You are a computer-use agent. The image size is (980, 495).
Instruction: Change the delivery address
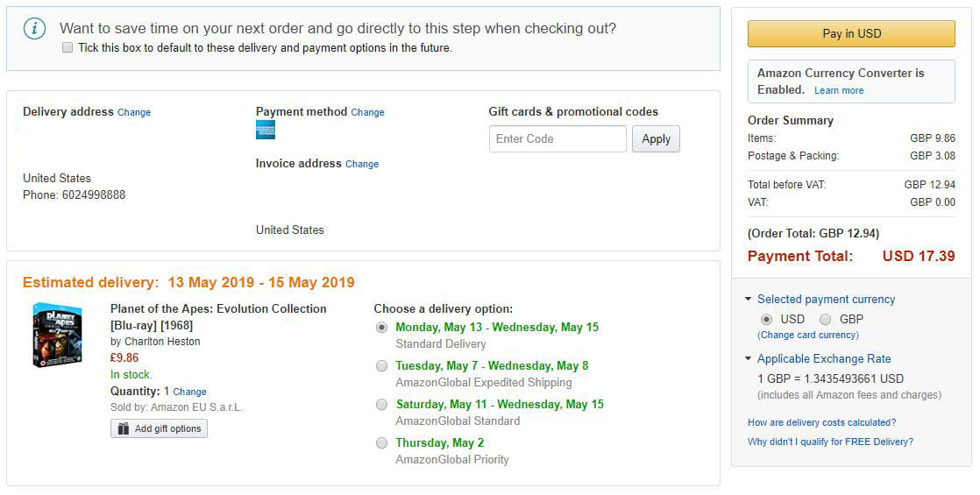tap(134, 113)
